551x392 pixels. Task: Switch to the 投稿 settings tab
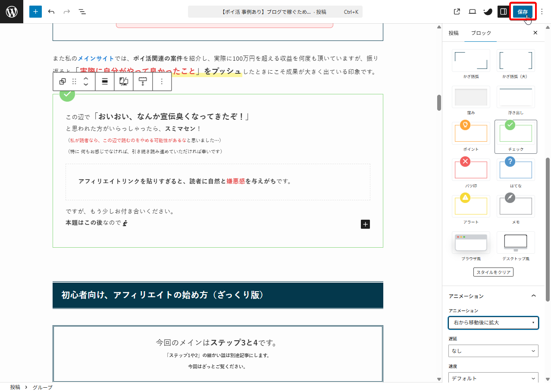454,33
